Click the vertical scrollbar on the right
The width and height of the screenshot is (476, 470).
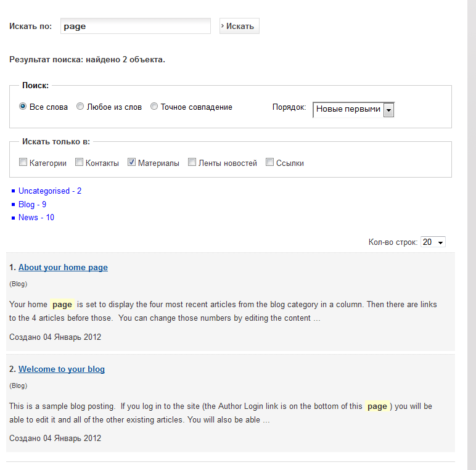(471, 234)
